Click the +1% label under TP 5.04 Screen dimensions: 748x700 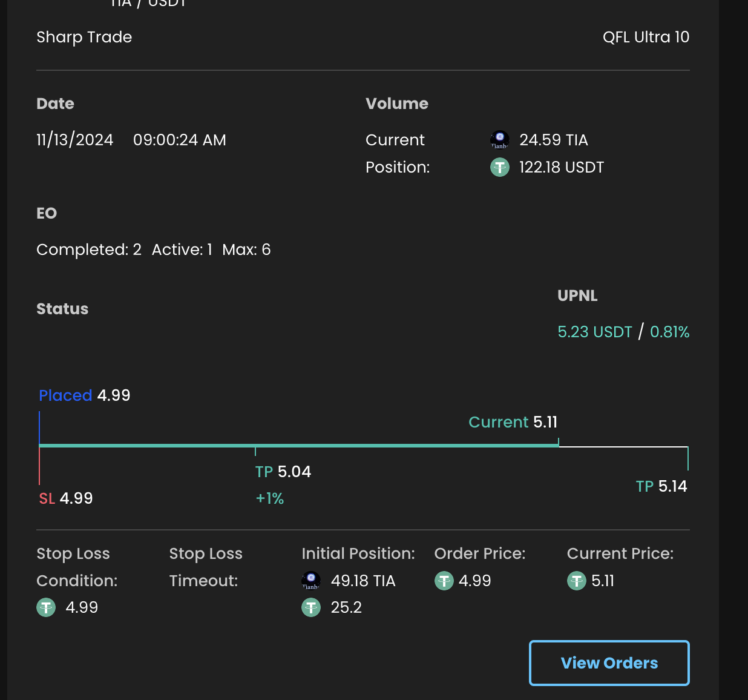(270, 498)
